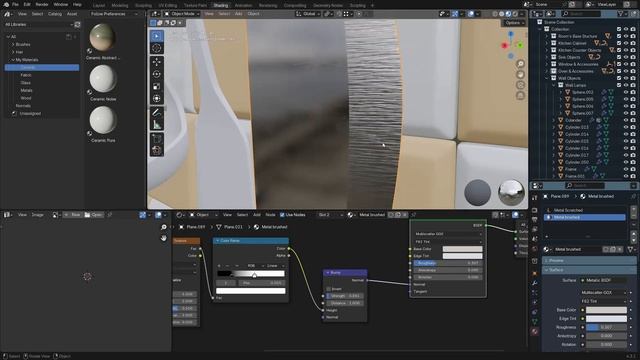Screen dimensions: 640x360
Task: Open the Material properties tab icon
Action: point(534,332)
